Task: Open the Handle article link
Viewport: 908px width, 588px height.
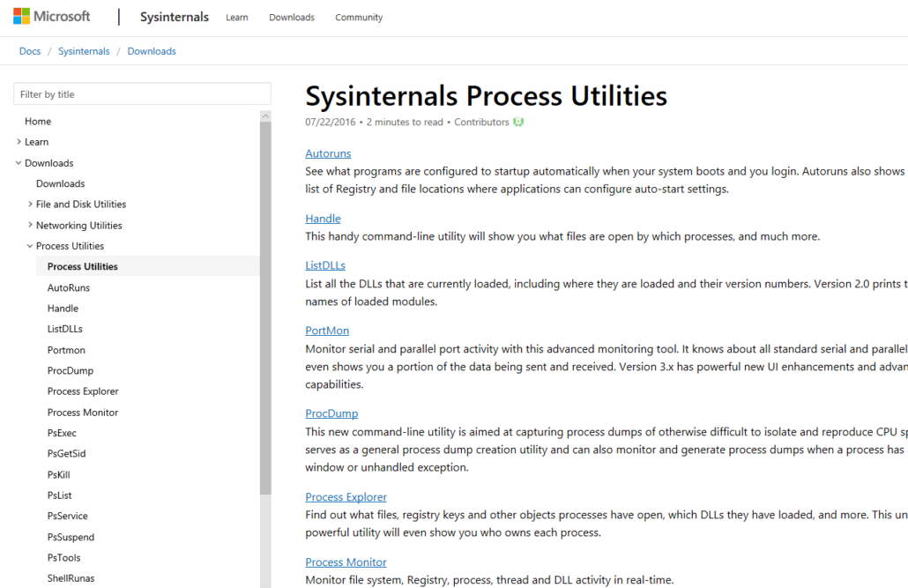Action: tap(324, 219)
